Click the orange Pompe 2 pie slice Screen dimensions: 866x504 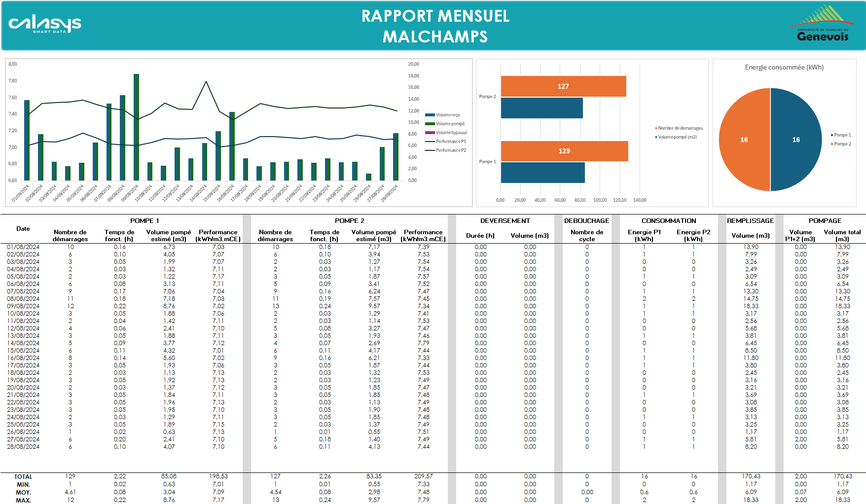pyautogui.click(x=744, y=140)
